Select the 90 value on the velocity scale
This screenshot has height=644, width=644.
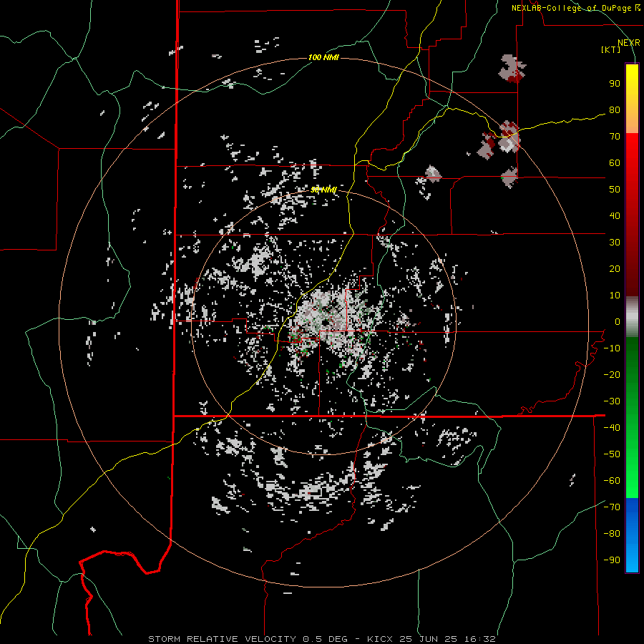point(615,84)
